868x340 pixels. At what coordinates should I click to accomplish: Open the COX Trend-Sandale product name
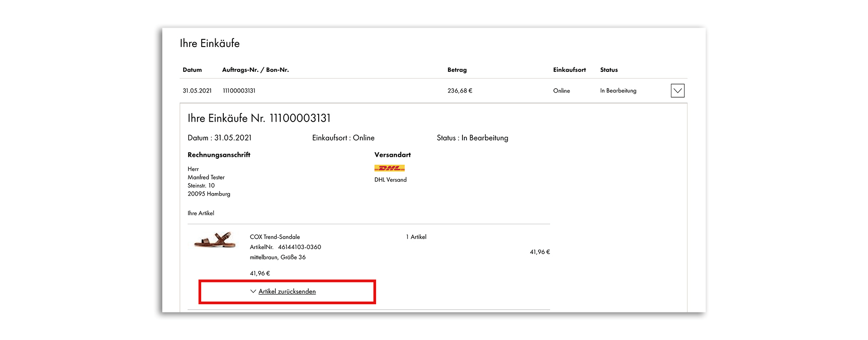tap(275, 237)
